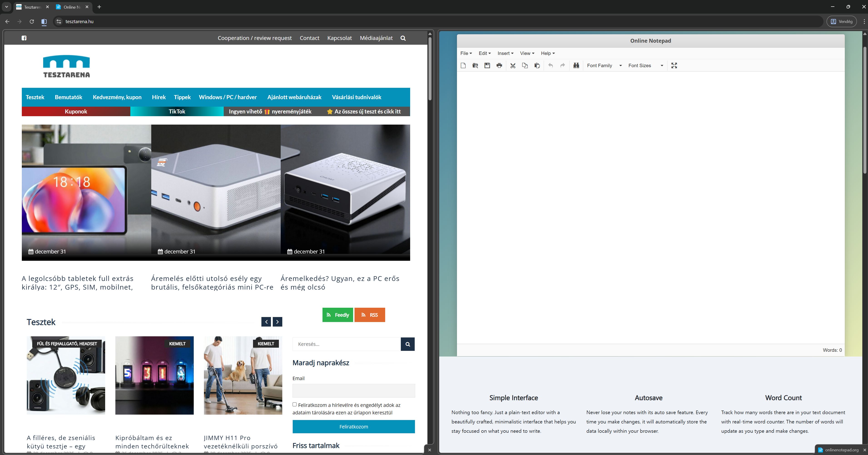Click the New document icon in Notepad

[463, 66]
